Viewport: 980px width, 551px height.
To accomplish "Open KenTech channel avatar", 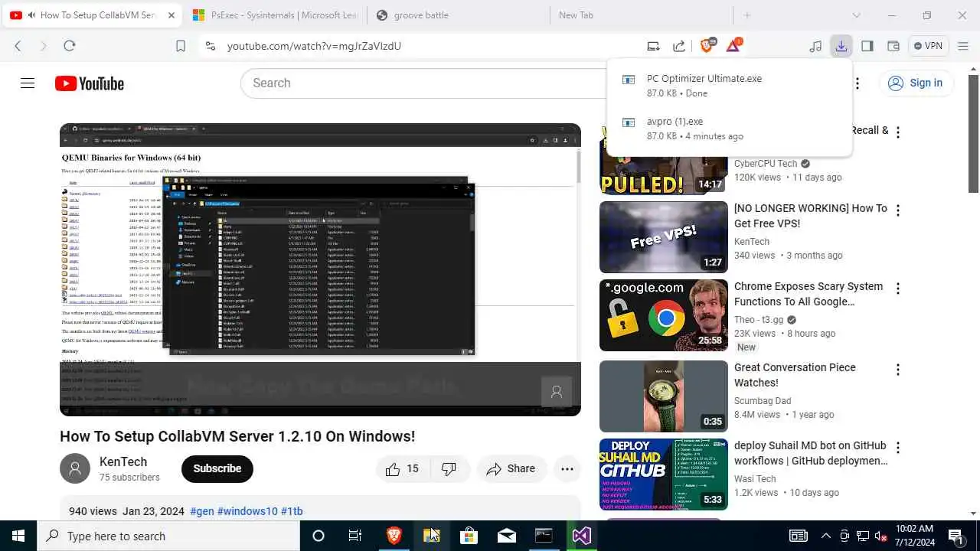I will click(75, 468).
